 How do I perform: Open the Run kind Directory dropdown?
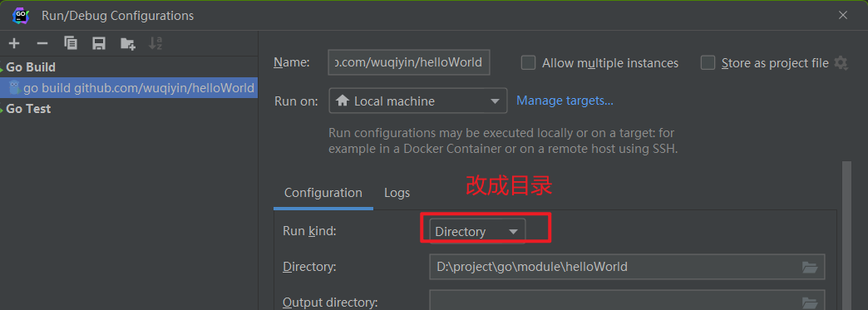pos(477,231)
